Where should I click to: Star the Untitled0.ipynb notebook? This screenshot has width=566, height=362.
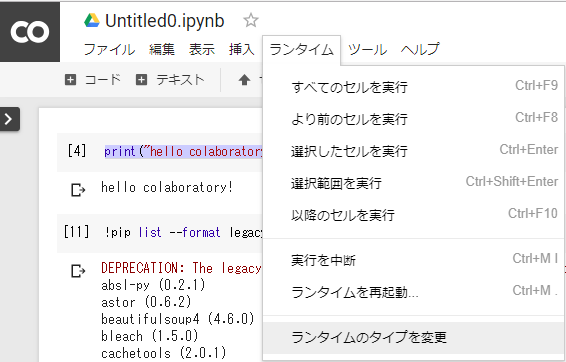click(x=251, y=21)
